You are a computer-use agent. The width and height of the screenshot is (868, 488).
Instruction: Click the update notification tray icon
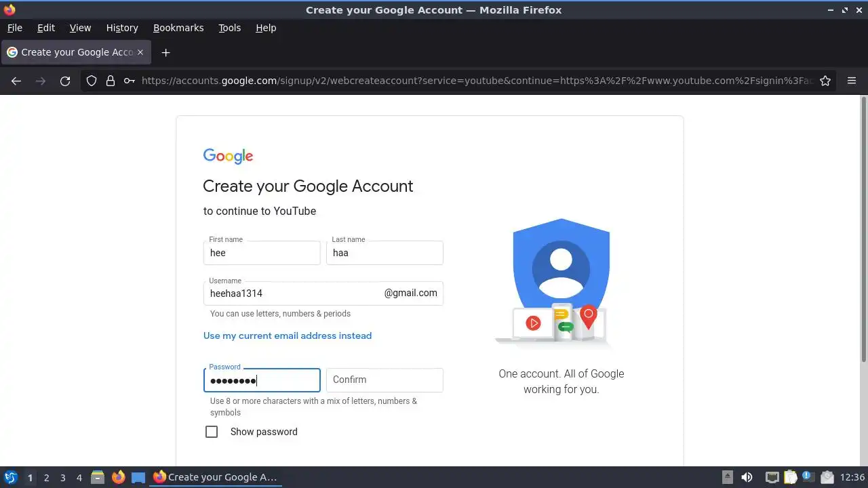pyautogui.click(x=808, y=477)
